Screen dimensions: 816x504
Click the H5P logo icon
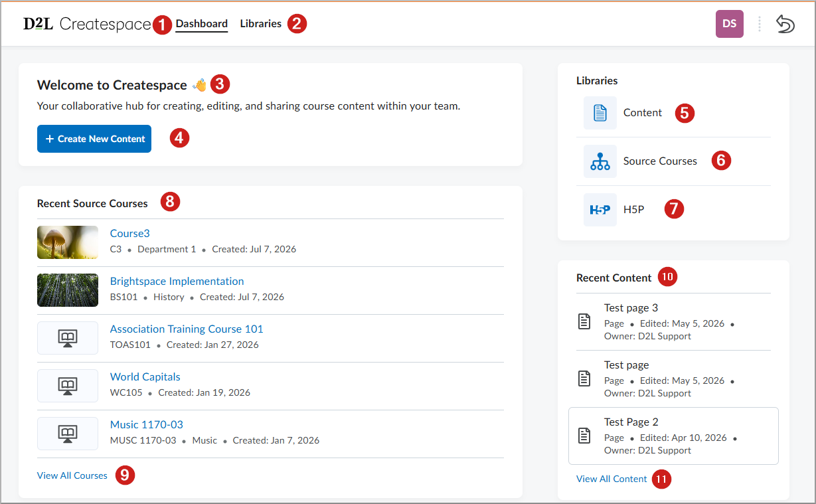[x=600, y=210]
